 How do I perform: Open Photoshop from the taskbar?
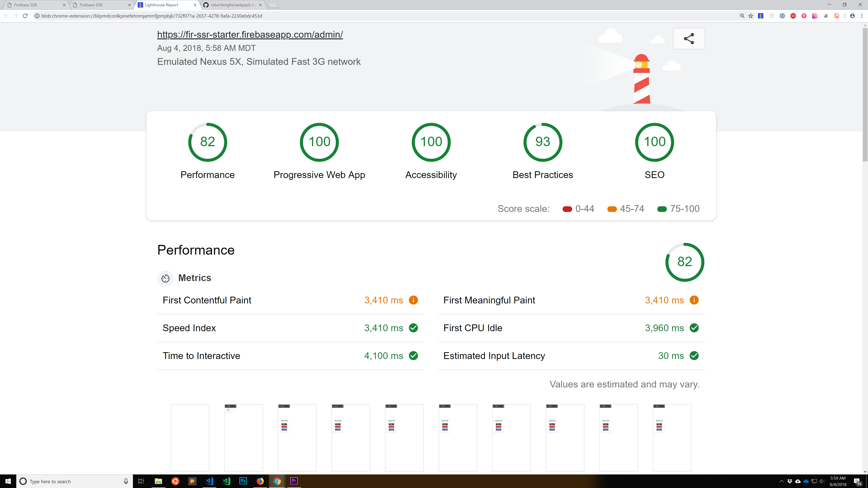(x=243, y=481)
